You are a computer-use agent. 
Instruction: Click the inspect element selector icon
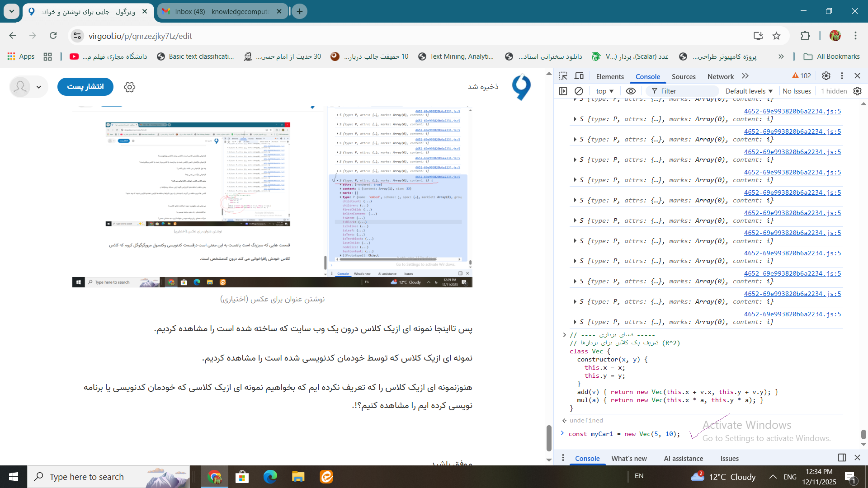tap(563, 76)
